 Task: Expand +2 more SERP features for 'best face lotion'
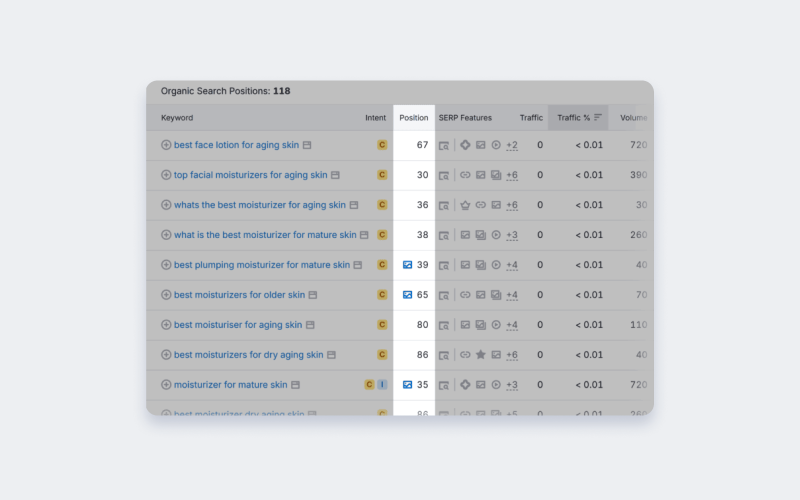(x=512, y=145)
